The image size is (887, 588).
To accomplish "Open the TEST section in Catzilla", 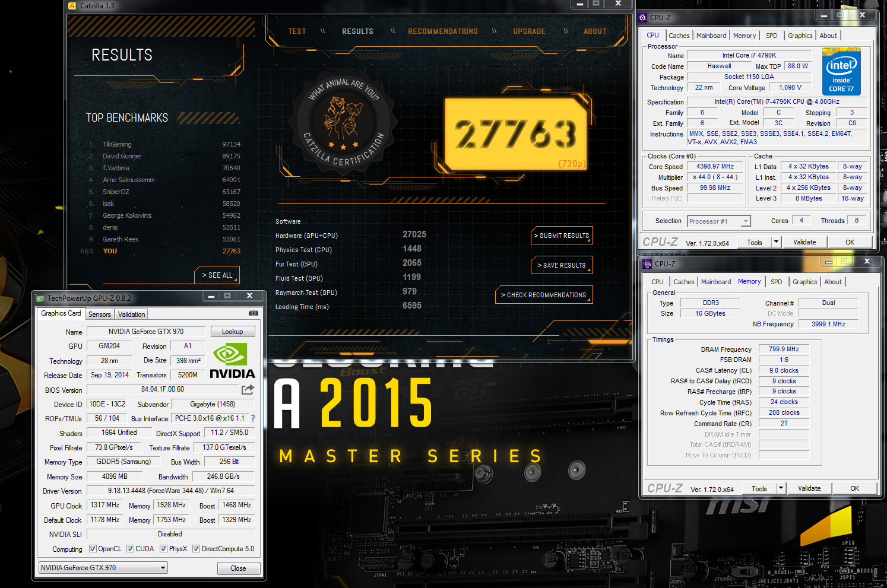I will [x=297, y=31].
